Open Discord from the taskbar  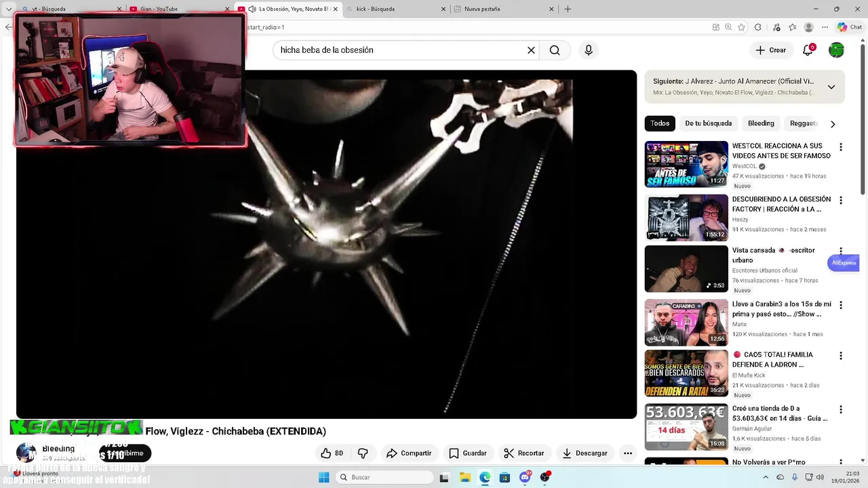(525, 477)
